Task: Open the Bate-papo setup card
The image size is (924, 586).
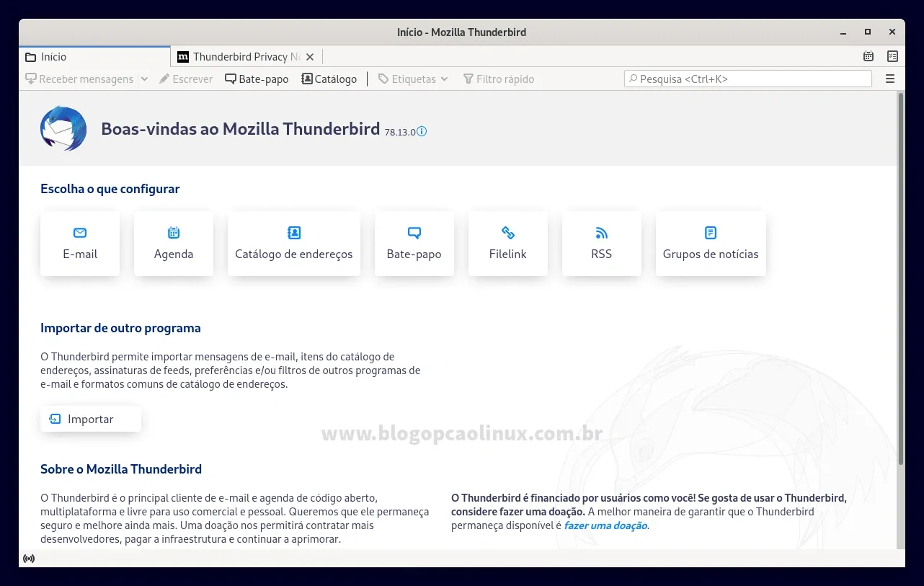Action: point(414,244)
